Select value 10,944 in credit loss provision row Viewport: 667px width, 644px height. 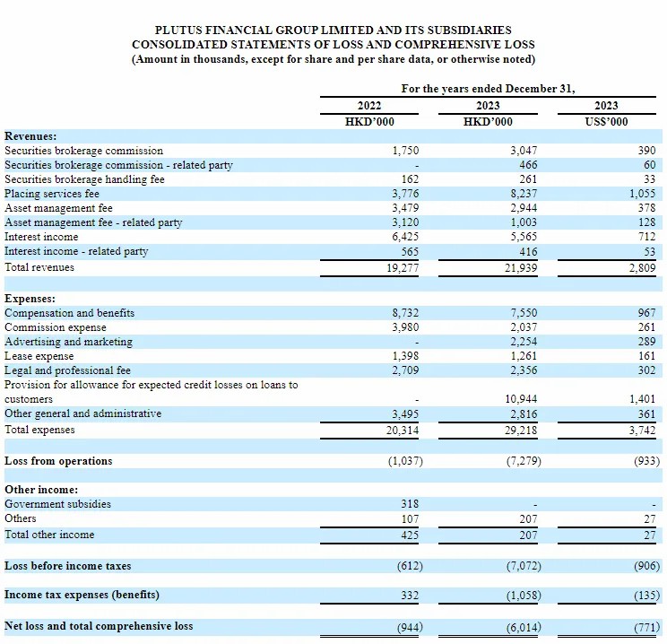tap(521, 399)
